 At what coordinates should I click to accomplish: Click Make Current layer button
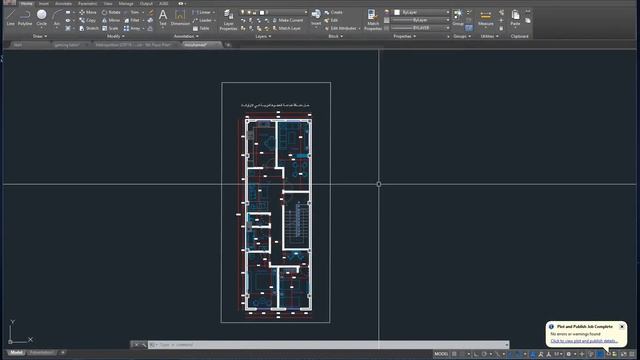tap(287, 20)
